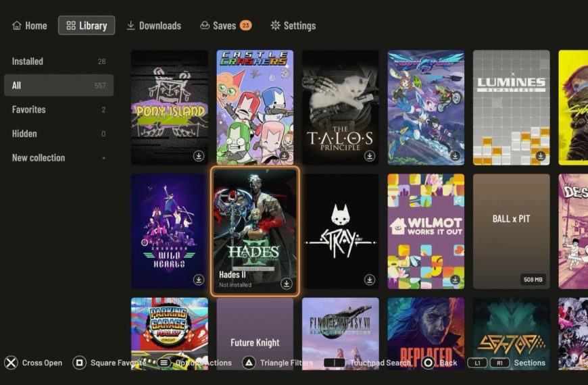Open the Future Knight tile
The height and width of the screenshot is (385, 588).
click(255, 334)
